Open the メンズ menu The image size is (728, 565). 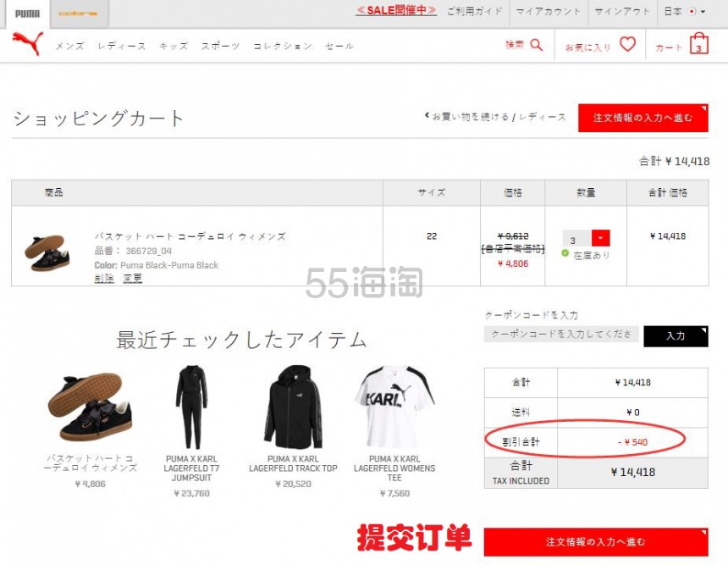click(x=70, y=46)
